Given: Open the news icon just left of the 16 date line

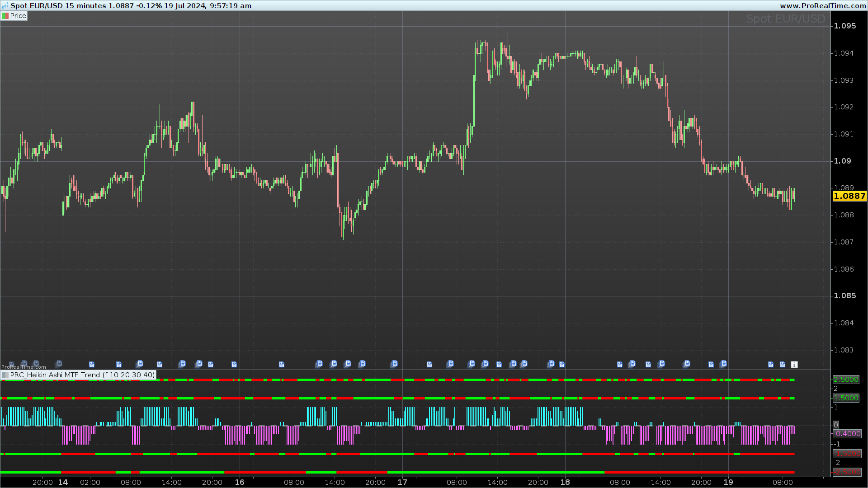Looking at the screenshot, I should [234, 365].
